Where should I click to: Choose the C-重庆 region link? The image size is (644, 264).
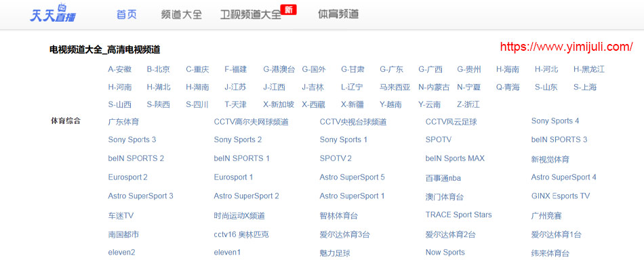(x=197, y=69)
